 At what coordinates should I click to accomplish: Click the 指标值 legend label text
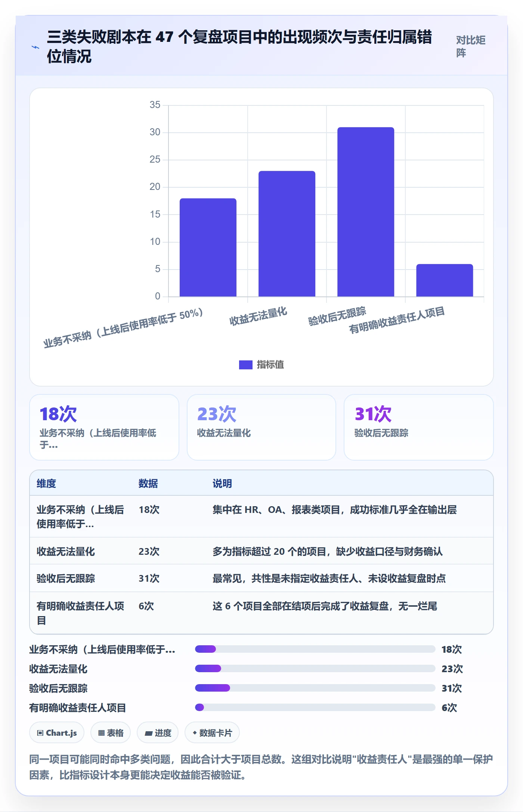click(x=270, y=365)
